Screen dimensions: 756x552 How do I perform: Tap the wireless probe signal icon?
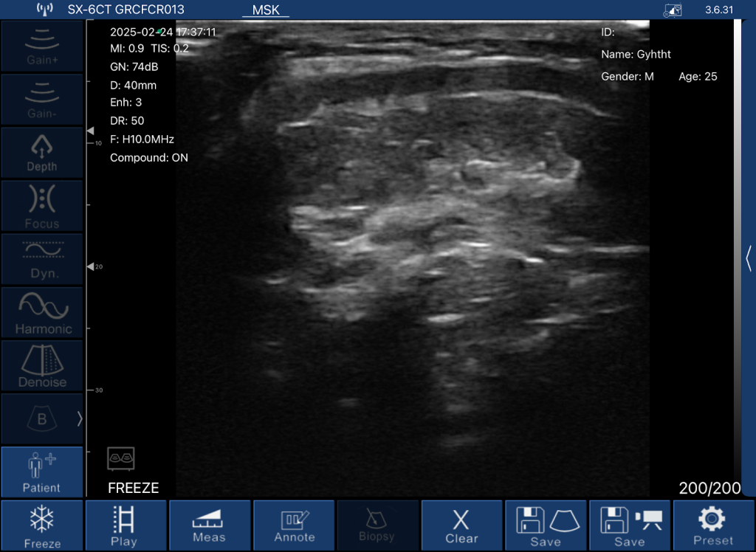[x=45, y=9]
